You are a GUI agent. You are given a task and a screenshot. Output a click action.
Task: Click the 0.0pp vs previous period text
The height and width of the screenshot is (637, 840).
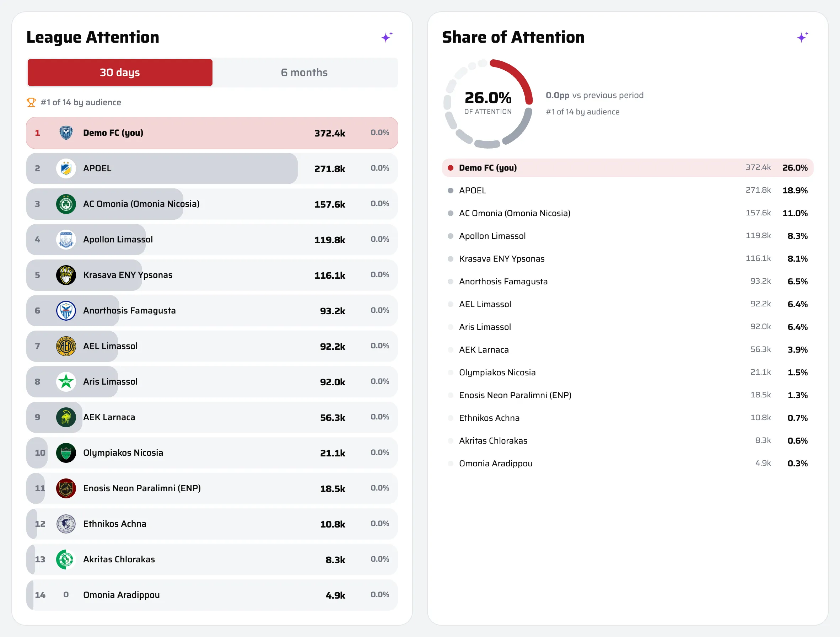pos(595,95)
